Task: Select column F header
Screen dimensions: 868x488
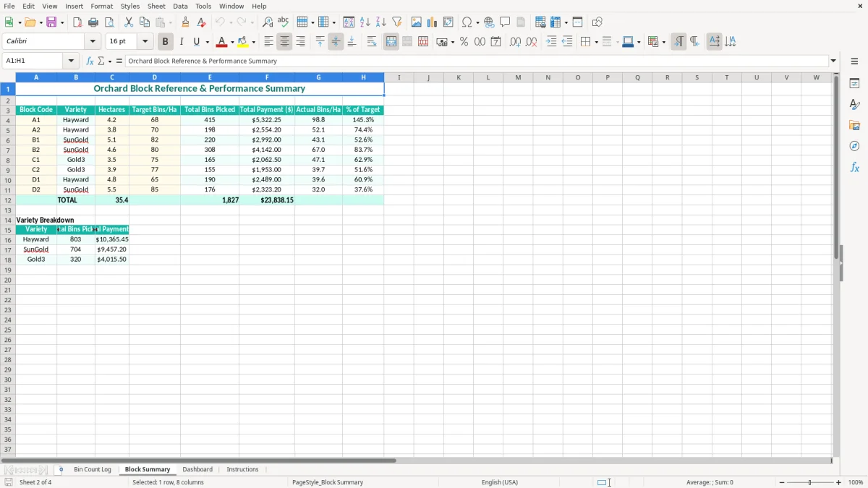Action: (267, 77)
